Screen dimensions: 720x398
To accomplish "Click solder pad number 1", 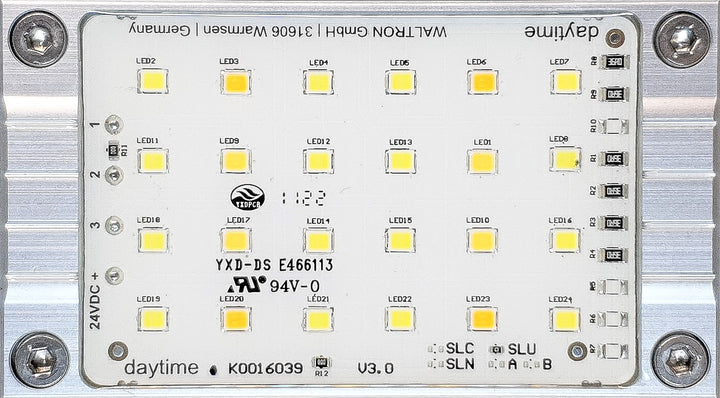I will 113,125.
